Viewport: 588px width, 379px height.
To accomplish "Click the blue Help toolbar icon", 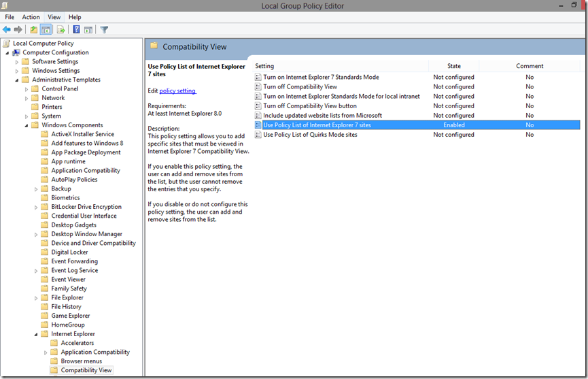I will coord(77,29).
